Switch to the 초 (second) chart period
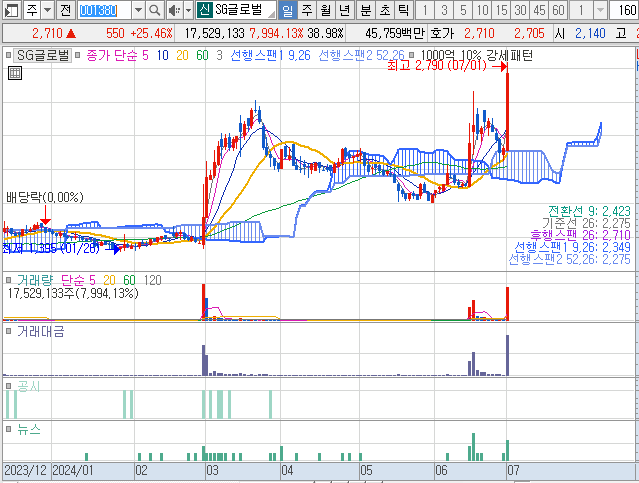Image resolution: width=639 pixels, height=483 pixels. coord(385,10)
